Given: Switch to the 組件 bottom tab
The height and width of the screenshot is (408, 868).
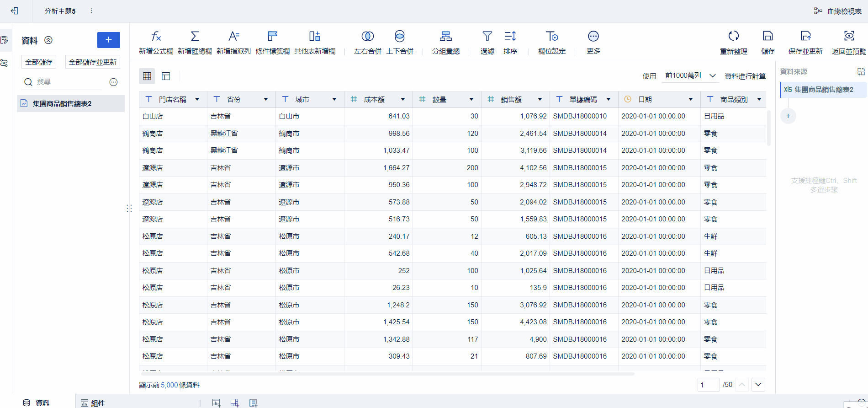Looking at the screenshot, I should click(x=93, y=403).
